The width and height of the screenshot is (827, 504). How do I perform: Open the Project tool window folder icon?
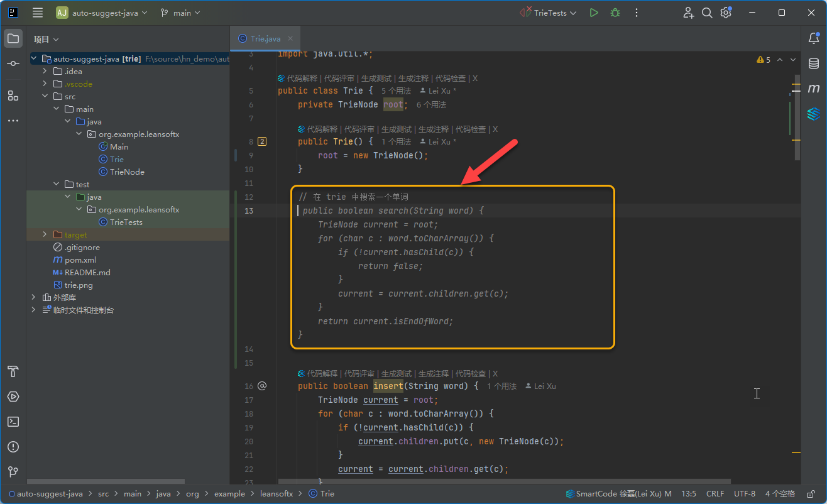coord(13,38)
